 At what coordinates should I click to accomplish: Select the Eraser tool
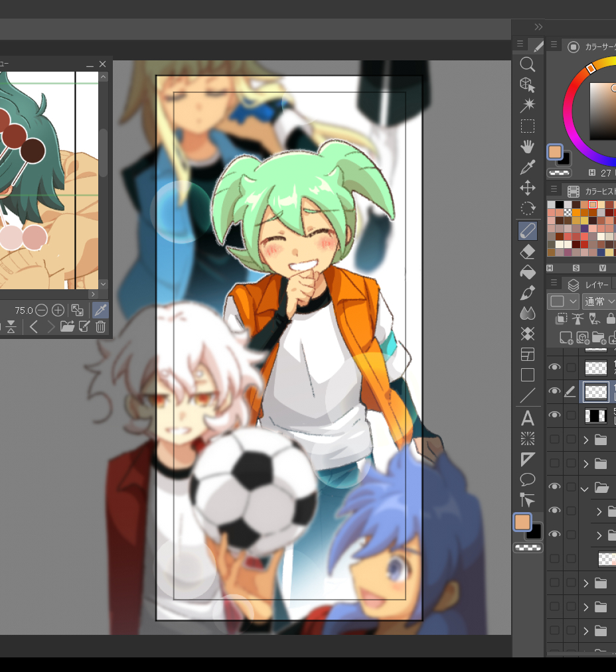[x=527, y=251]
